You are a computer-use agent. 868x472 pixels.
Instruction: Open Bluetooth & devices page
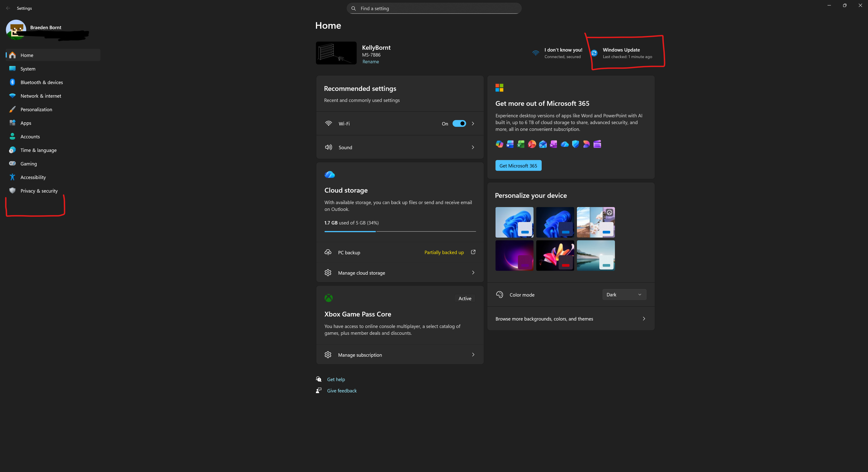[x=53, y=82]
